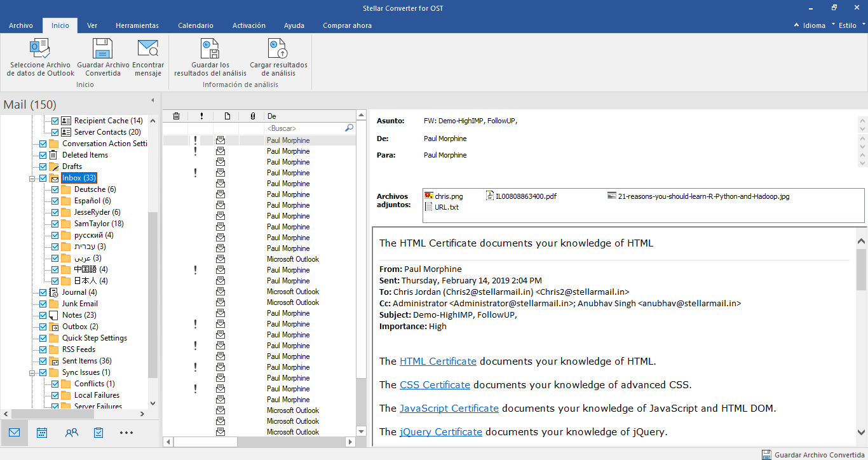Collapse the Mail pane arrow

152,100
